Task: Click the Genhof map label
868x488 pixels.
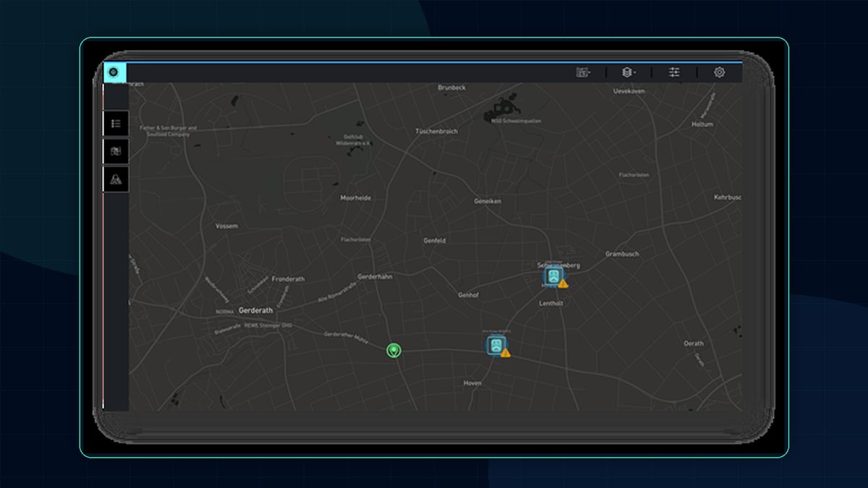Action: [469, 295]
